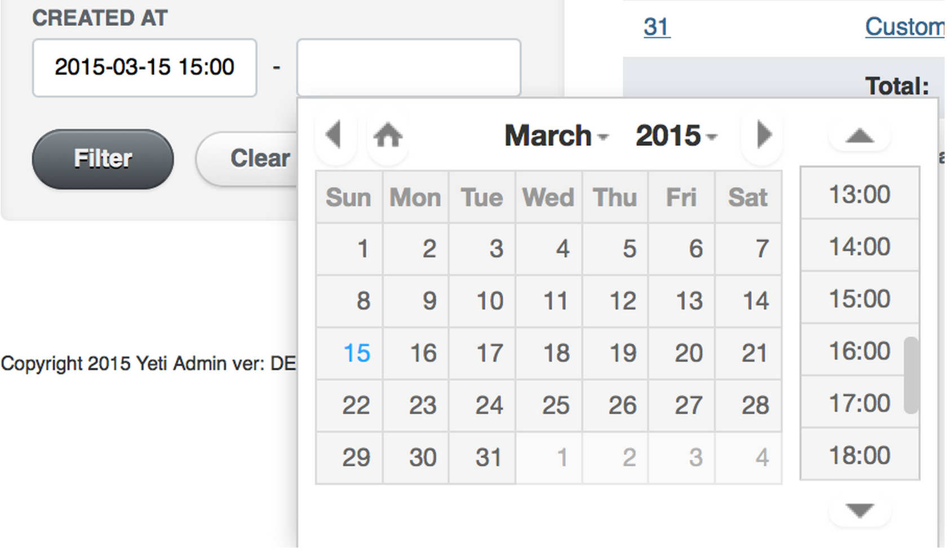Choose 18:00 as the time

[x=858, y=455]
